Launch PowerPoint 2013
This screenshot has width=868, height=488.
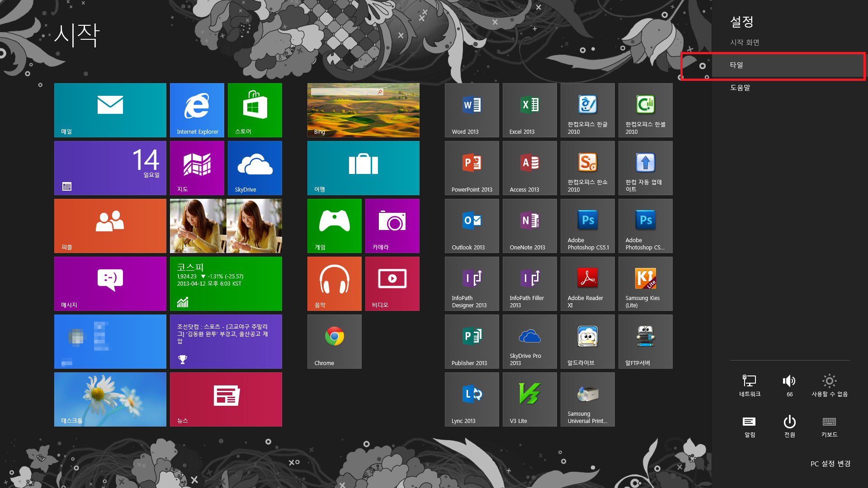coord(472,168)
